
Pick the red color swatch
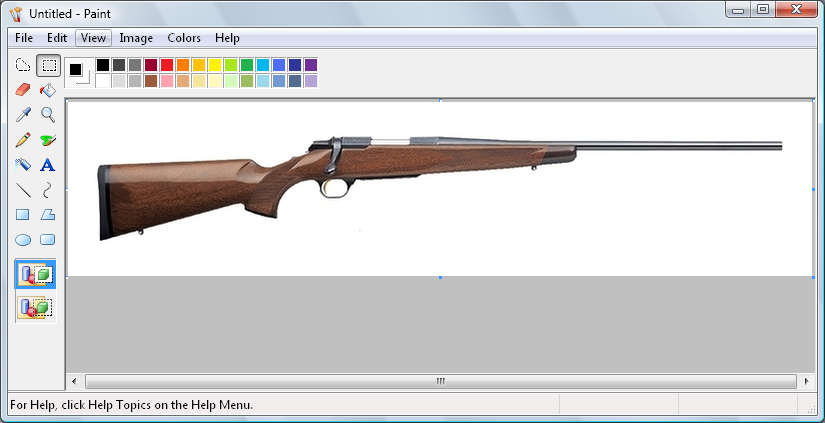click(x=167, y=65)
